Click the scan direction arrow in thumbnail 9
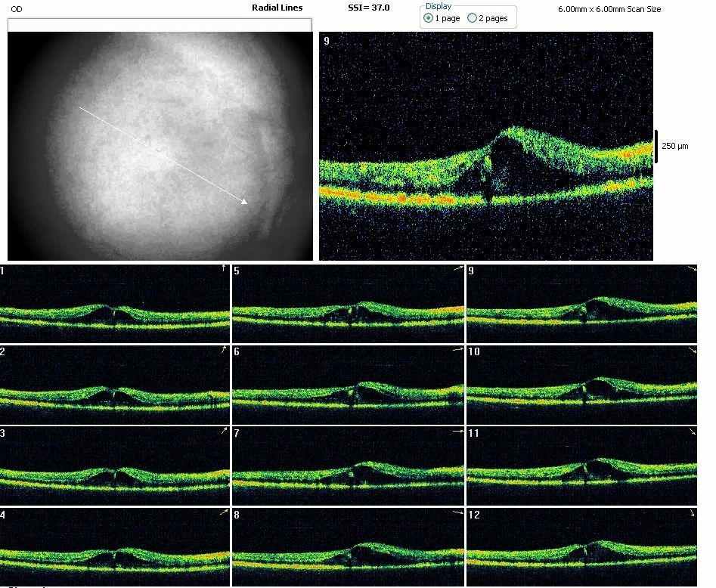716x588 pixels. point(693,269)
